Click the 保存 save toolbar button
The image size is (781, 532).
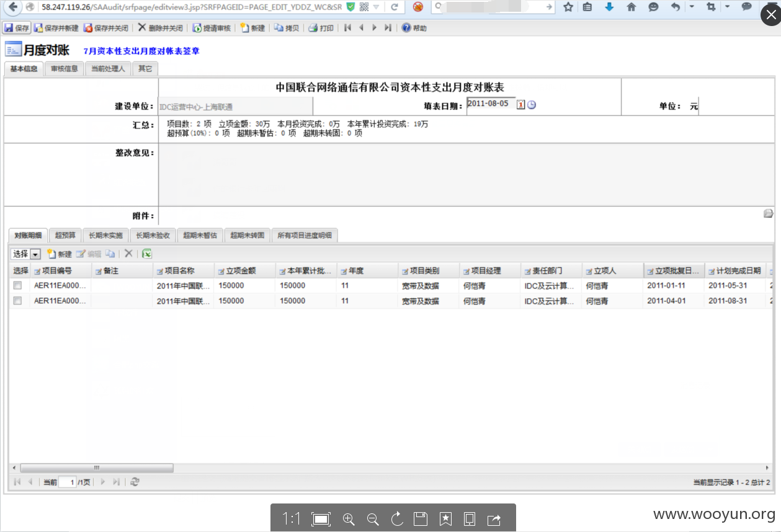pos(17,28)
